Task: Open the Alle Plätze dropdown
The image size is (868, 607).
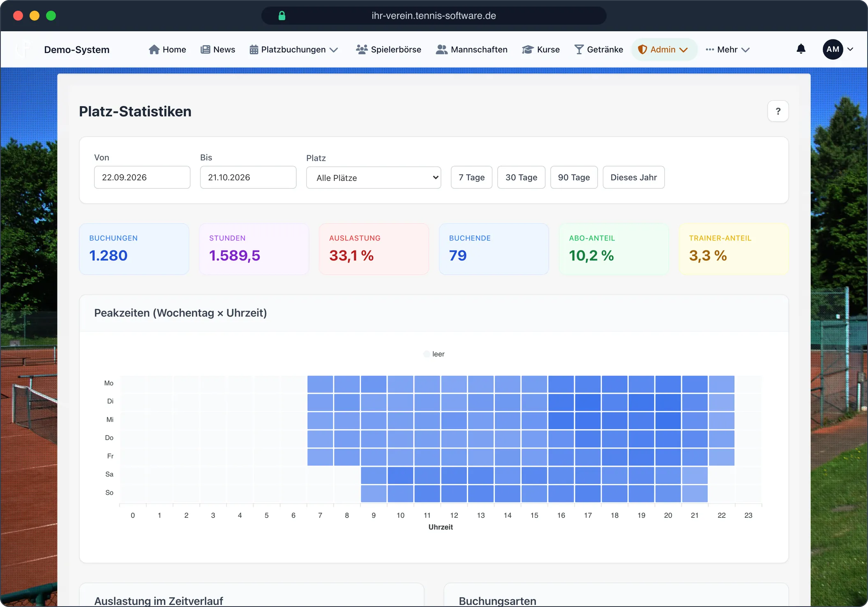Action: (374, 178)
